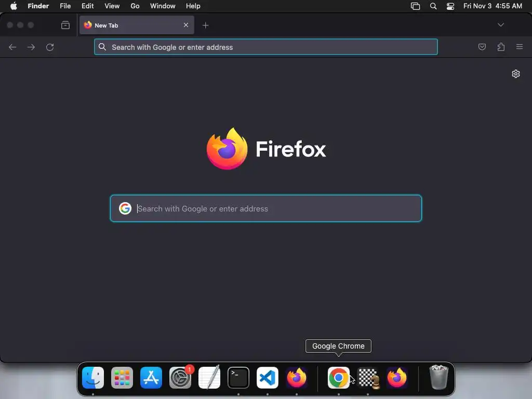Launch Google Chrome from the Dock
The width and height of the screenshot is (532, 399).
pos(339,378)
